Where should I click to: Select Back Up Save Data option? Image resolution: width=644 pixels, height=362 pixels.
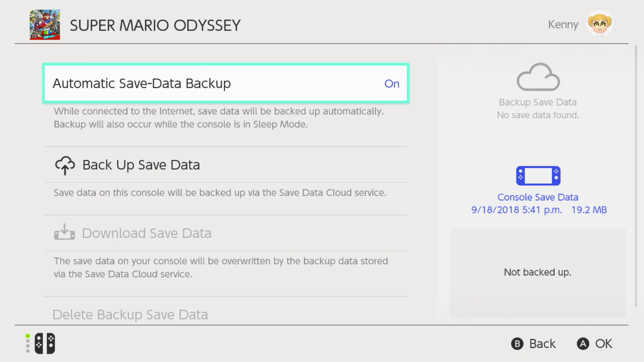click(x=226, y=165)
